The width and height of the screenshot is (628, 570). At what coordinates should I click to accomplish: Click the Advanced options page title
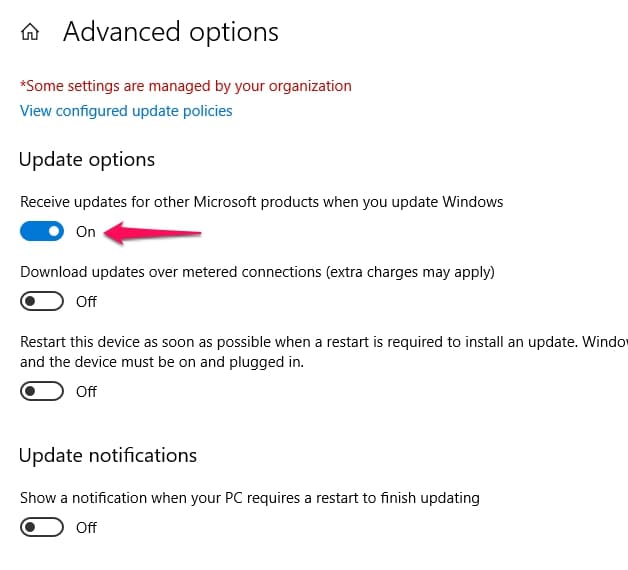tap(171, 32)
